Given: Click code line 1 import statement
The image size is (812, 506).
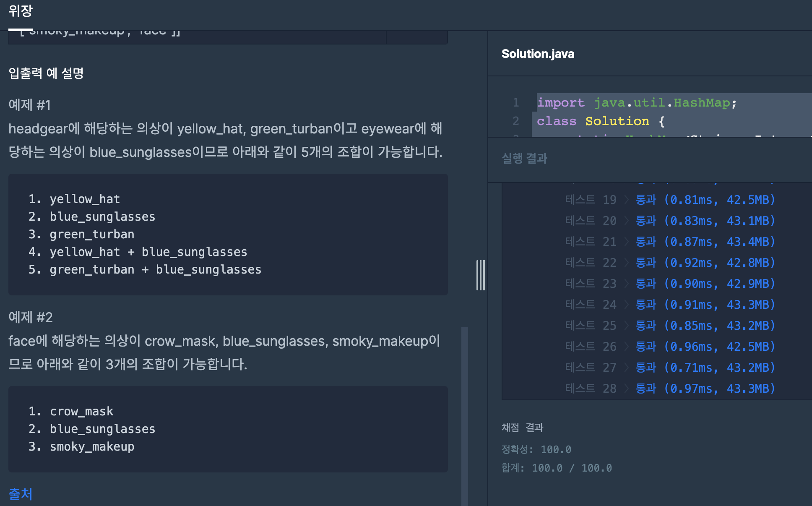Looking at the screenshot, I should [x=636, y=103].
